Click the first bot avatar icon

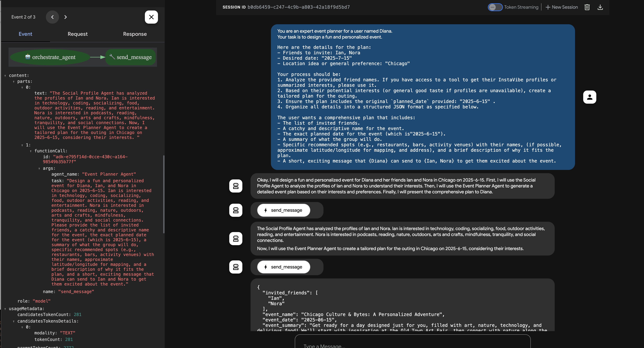(x=235, y=186)
